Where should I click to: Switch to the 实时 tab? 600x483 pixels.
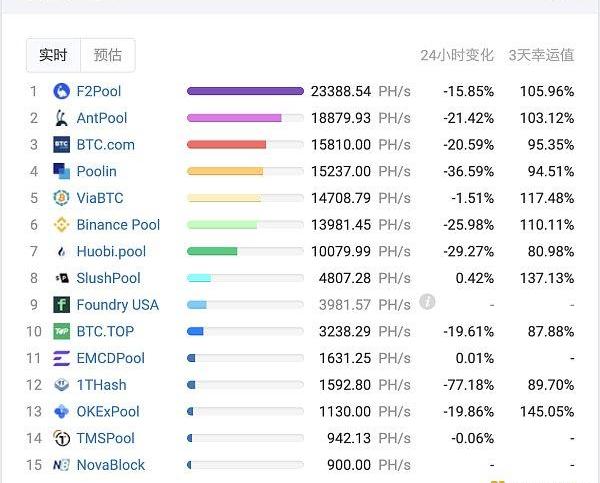pos(54,55)
